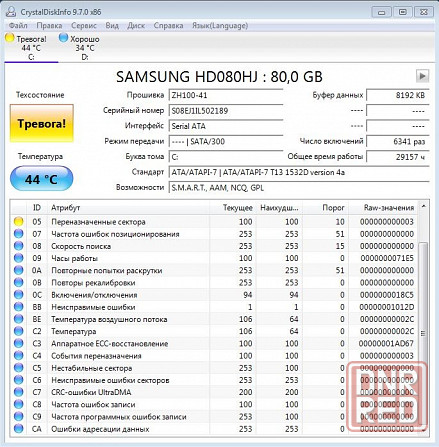Click blue status dot of attribute BB

(19, 307)
